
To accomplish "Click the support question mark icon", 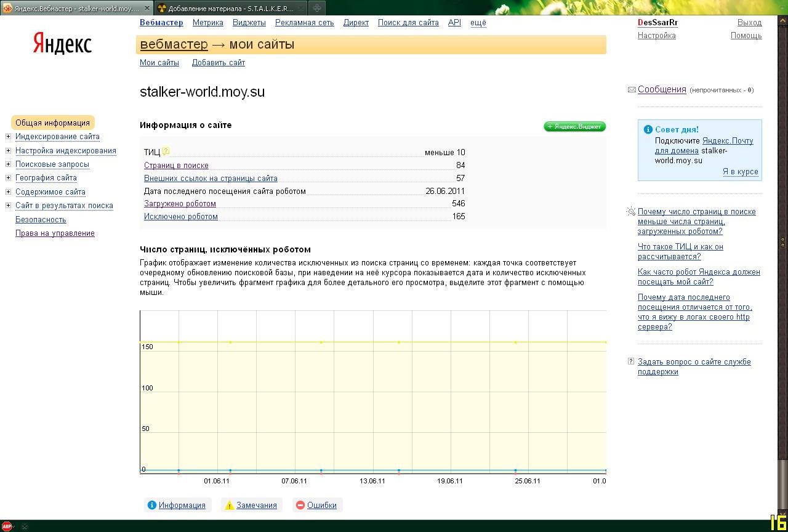I will pyautogui.click(x=631, y=361).
